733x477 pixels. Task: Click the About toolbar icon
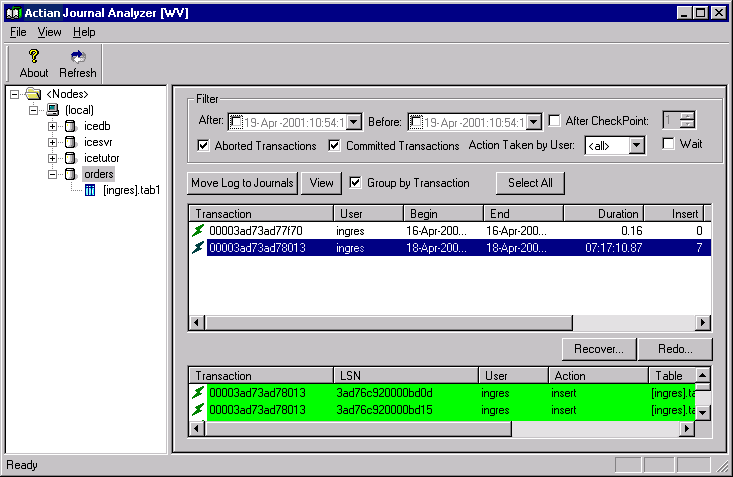pos(33,57)
